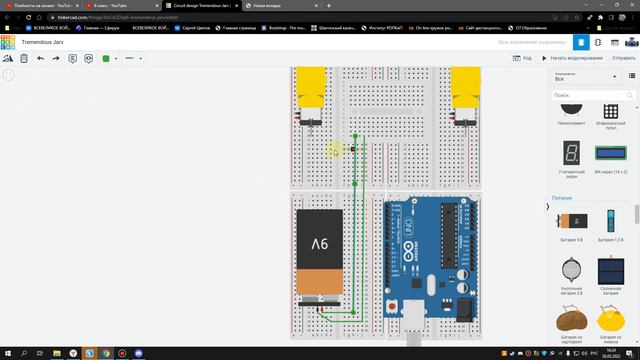Switch to second YouTube browser tab
This screenshot has width=640, height=360.
(x=122, y=6)
